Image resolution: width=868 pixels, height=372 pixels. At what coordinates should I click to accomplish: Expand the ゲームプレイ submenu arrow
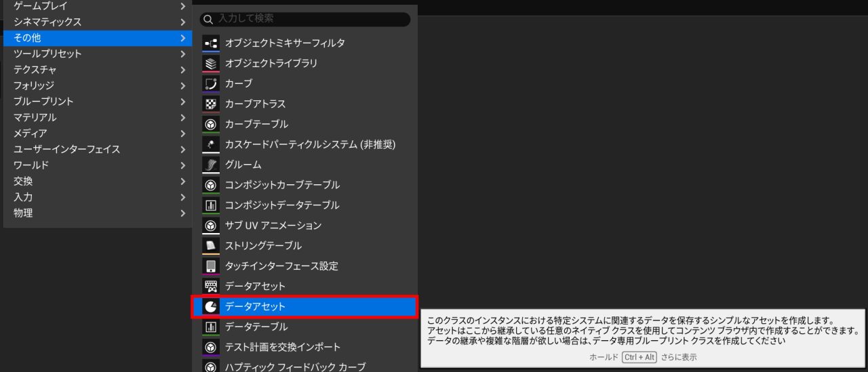click(x=182, y=6)
